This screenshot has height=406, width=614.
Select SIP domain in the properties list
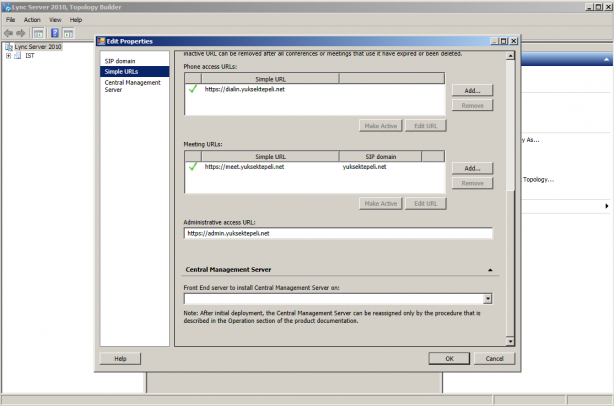point(120,61)
